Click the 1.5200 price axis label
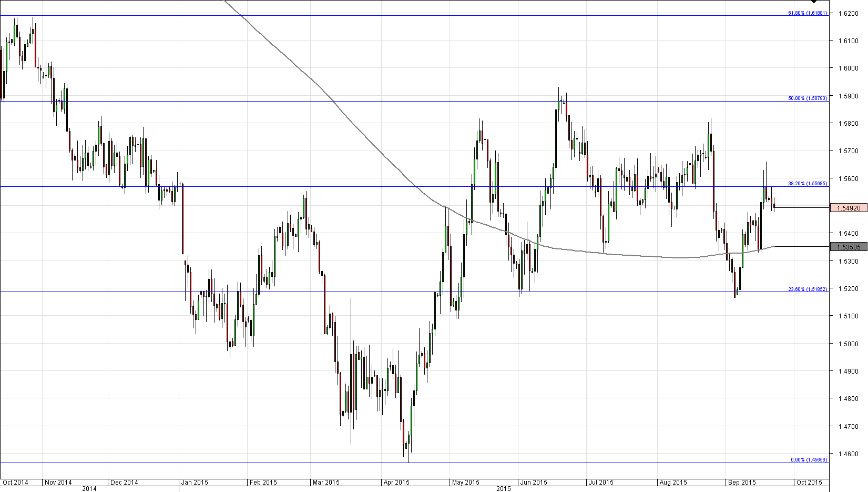The height and width of the screenshot is (492, 868). click(x=848, y=288)
